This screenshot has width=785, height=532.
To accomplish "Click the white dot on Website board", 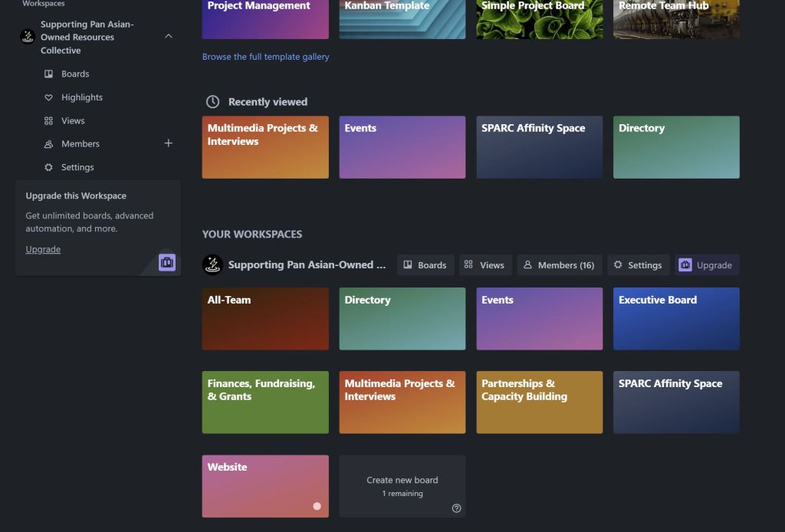I will pyautogui.click(x=317, y=506).
